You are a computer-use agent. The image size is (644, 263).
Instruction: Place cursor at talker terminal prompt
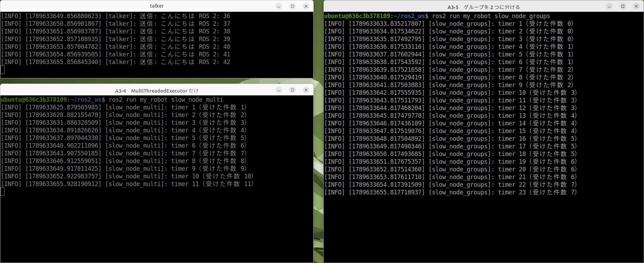tap(2, 70)
